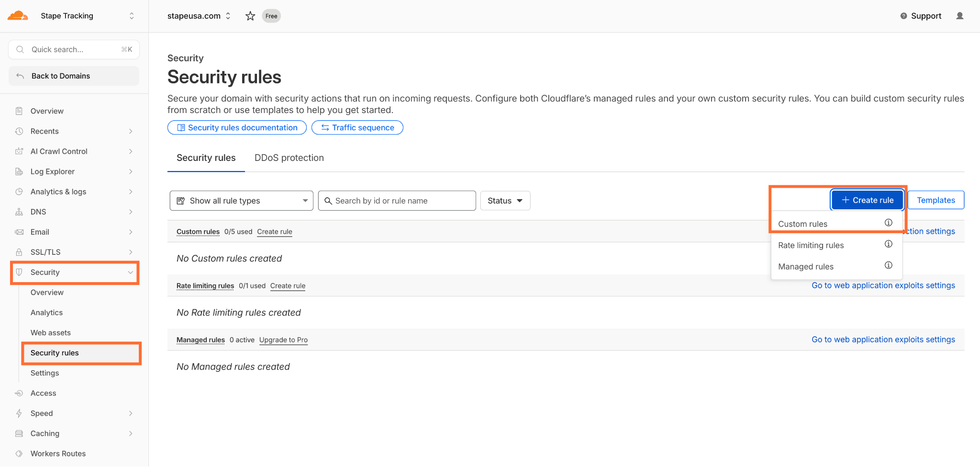Click the info icon beside Rate limiting rules
Image resolution: width=980 pixels, height=467 pixels.
click(x=888, y=244)
